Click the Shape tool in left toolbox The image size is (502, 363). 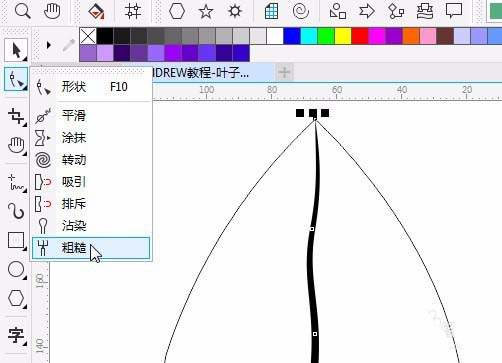click(x=16, y=79)
